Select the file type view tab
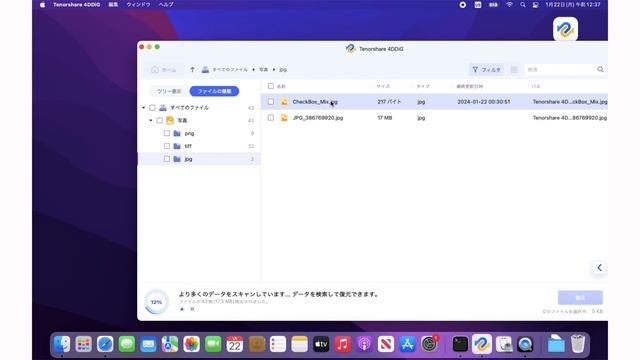 click(214, 91)
